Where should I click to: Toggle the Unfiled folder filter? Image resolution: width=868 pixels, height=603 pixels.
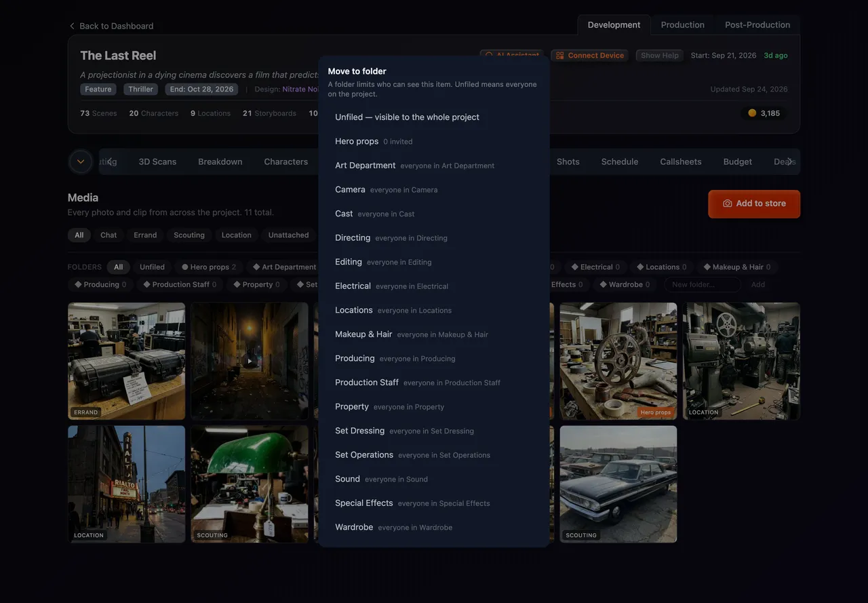coord(152,267)
